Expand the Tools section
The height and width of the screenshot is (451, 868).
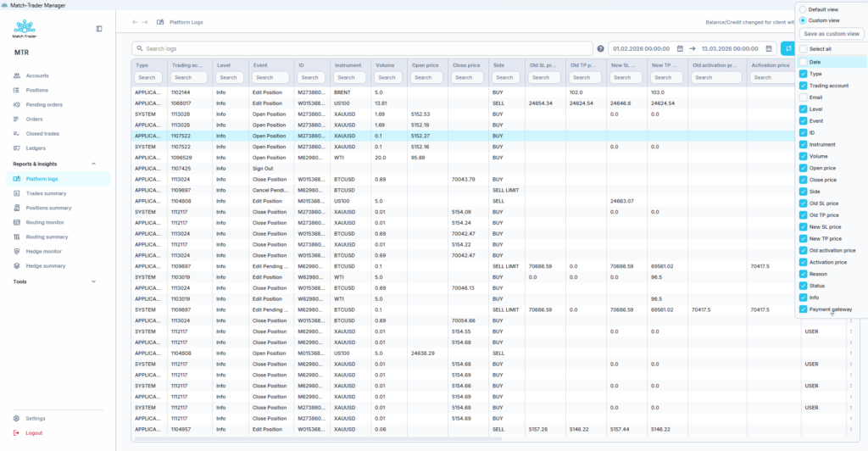(93, 281)
